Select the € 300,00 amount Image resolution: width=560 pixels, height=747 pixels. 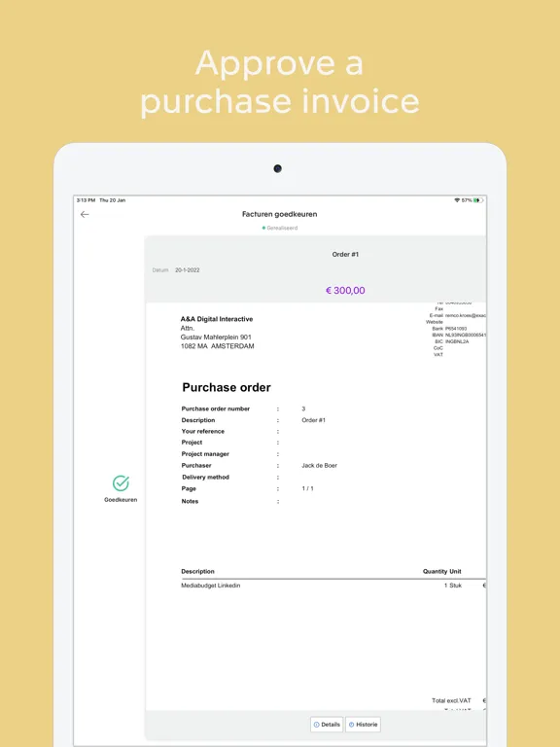click(345, 290)
